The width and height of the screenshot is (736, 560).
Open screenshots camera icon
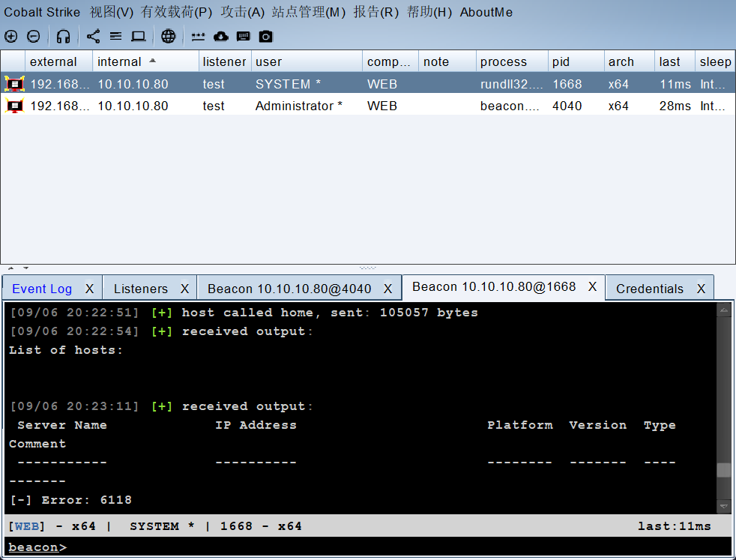coord(265,36)
